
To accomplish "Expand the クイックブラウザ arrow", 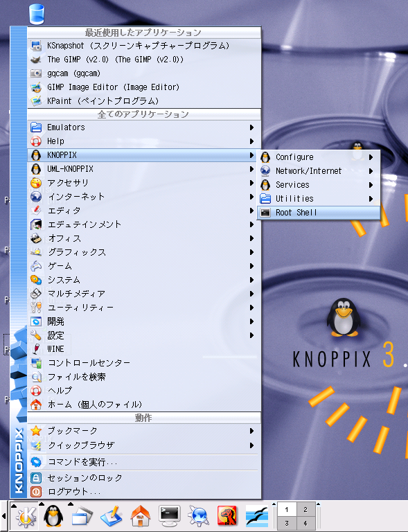I will [251, 445].
